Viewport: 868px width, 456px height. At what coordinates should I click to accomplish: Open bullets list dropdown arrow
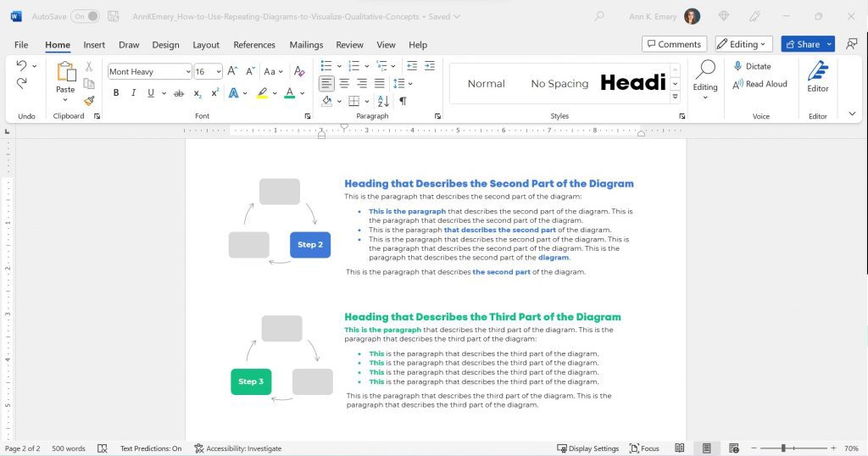click(x=339, y=66)
